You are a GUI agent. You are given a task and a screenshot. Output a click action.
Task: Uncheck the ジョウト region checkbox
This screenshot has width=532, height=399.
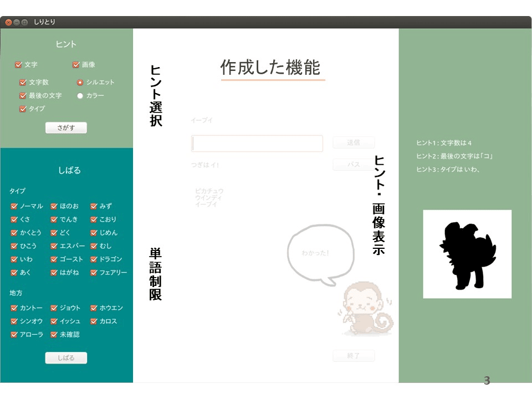point(54,308)
